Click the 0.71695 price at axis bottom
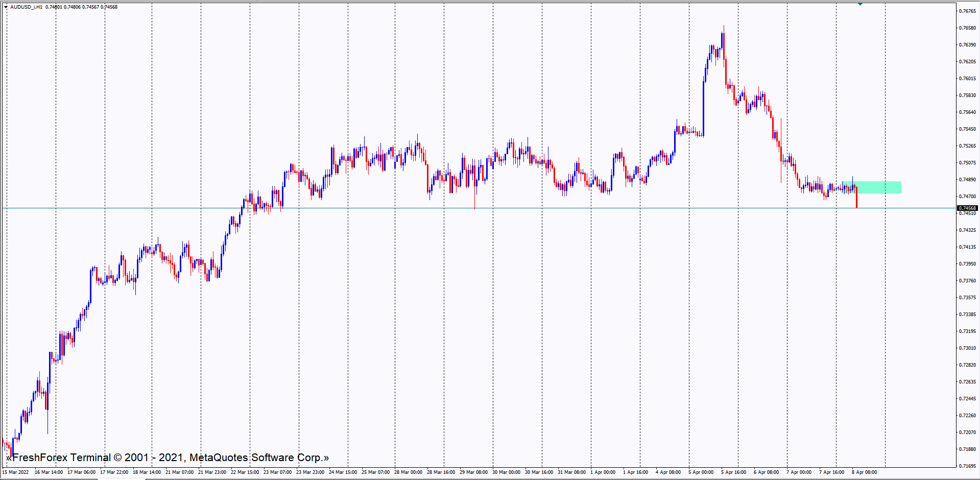 (967, 466)
